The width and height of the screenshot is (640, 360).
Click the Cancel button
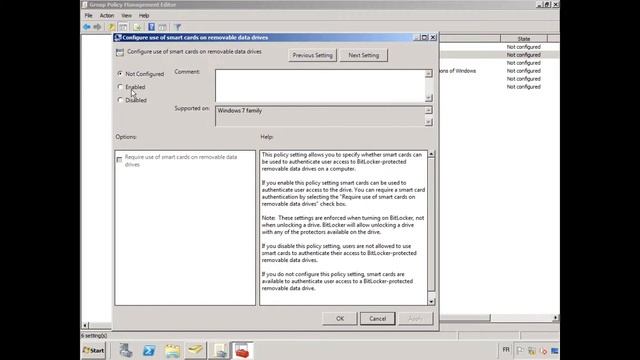click(x=378, y=318)
